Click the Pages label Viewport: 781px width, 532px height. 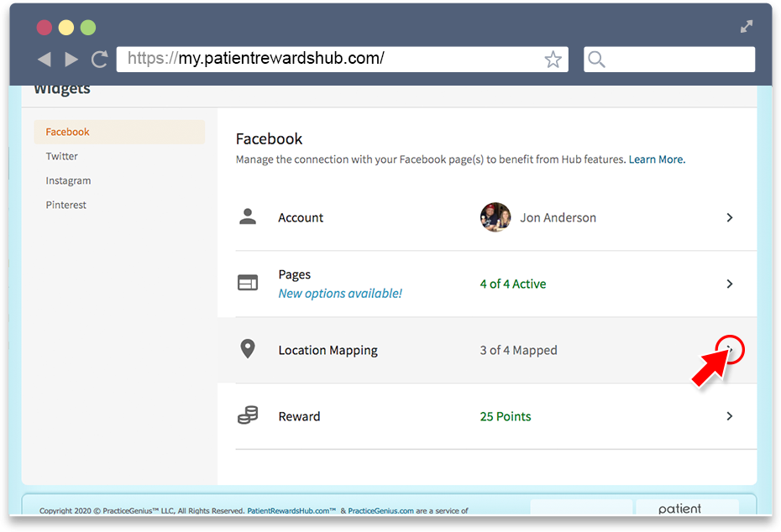point(295,274)
